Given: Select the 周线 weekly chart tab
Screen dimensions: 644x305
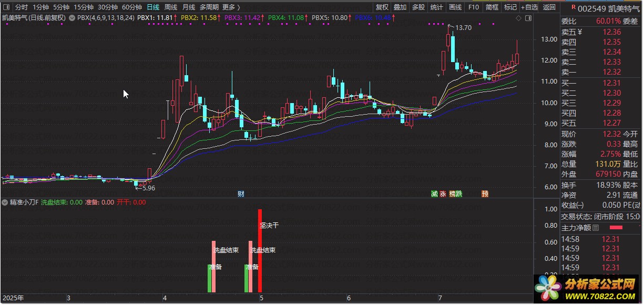Looking at the screenshot, I should point(171,7).
